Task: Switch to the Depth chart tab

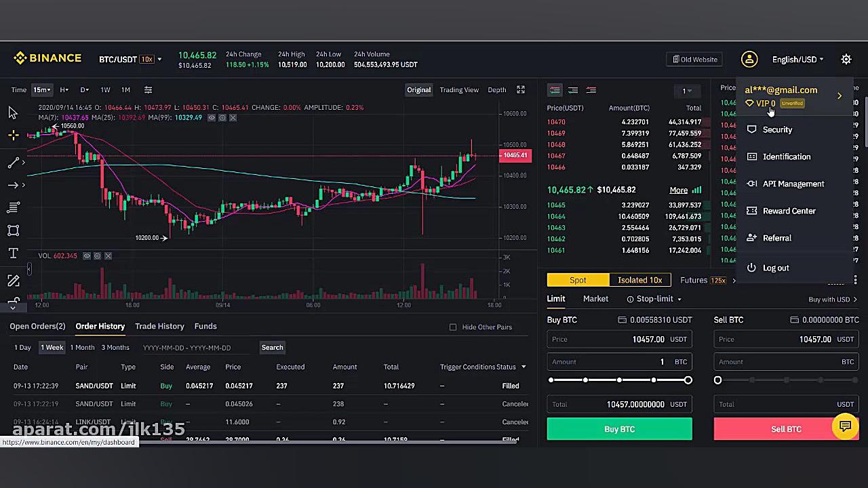Action: tap(497, 89)
